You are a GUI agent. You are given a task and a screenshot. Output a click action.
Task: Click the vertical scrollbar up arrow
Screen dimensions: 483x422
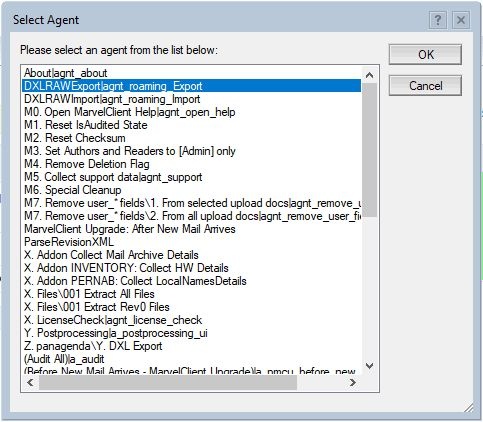pos(369,75)
